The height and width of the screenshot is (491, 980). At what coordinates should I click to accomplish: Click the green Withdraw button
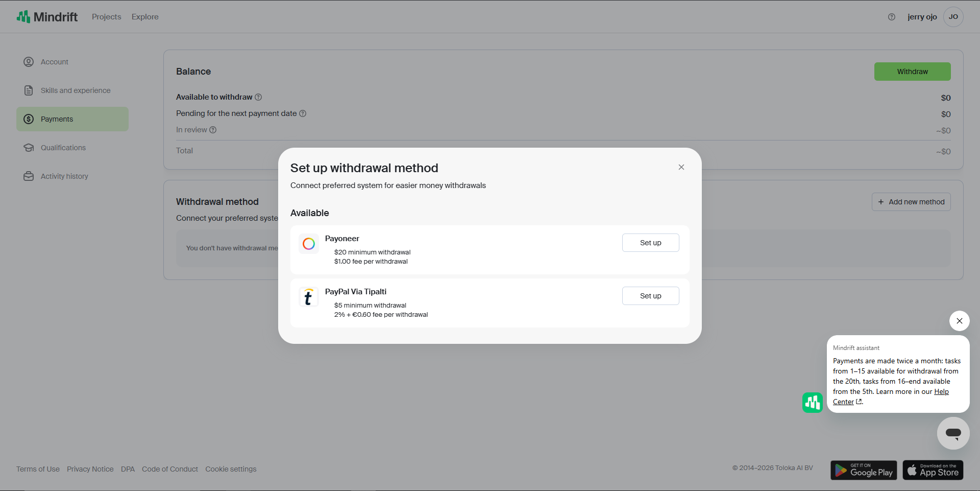(913, 72)
